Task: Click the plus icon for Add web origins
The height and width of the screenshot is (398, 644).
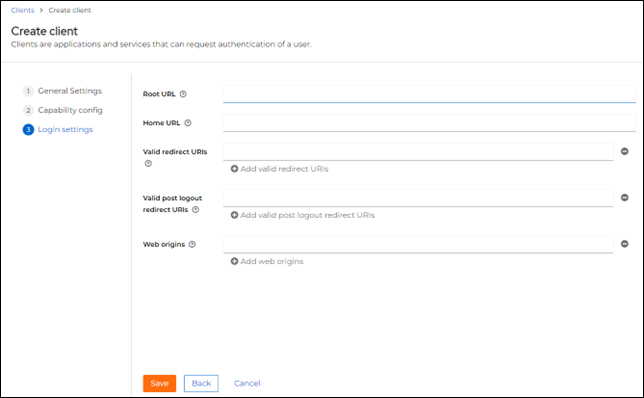Action: [234, 261]
